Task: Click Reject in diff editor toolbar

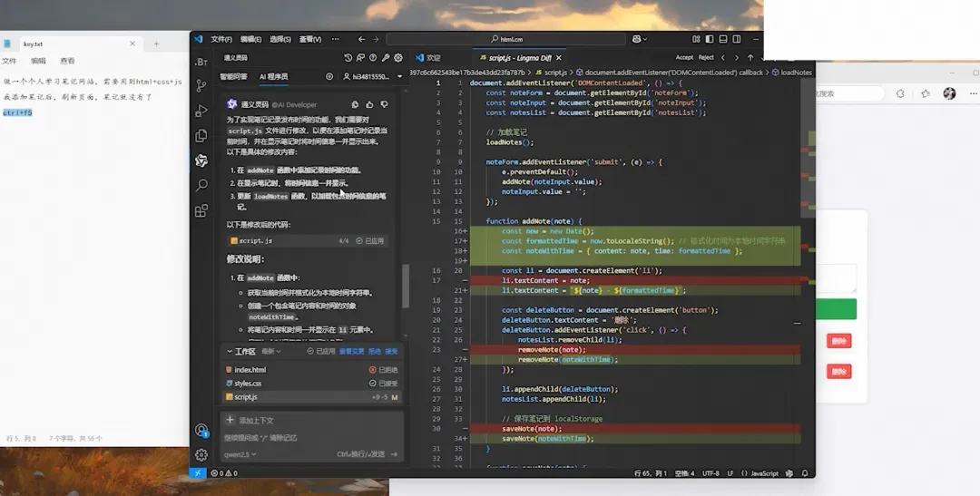Action: 706,57
